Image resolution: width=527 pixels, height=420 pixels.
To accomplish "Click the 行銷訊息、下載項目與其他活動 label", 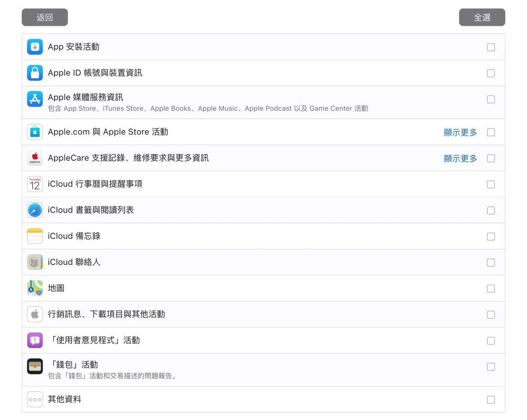I will point(106,314).
